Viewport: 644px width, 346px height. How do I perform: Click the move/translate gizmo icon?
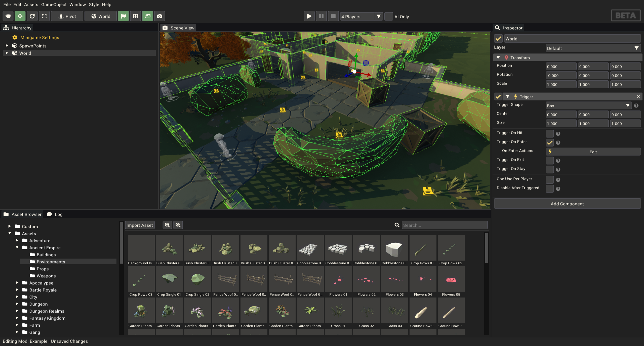(19, 16)
